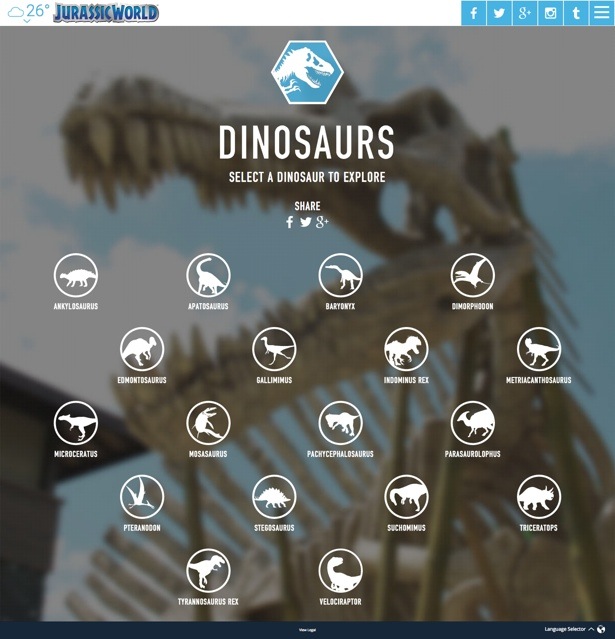Choose the Baryonyx dinosaur icon

[340, 275]
